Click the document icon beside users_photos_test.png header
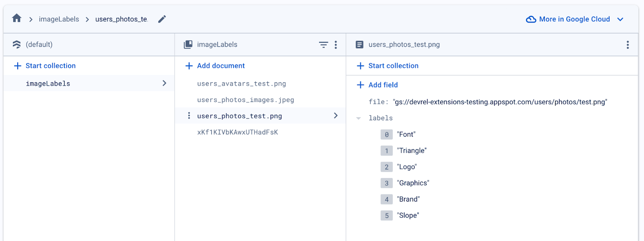This screenshot has width=644, height=241. coord(359,44)
